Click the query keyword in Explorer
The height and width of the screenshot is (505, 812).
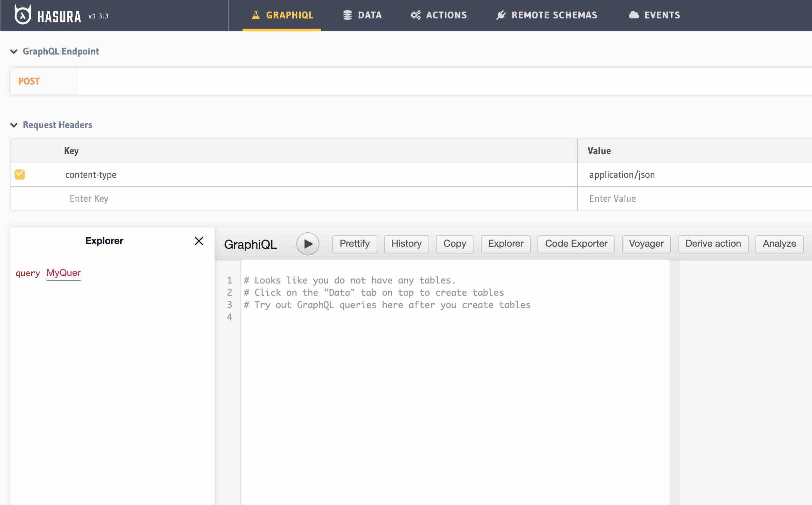pyautogui.click(x=28, y=273)
